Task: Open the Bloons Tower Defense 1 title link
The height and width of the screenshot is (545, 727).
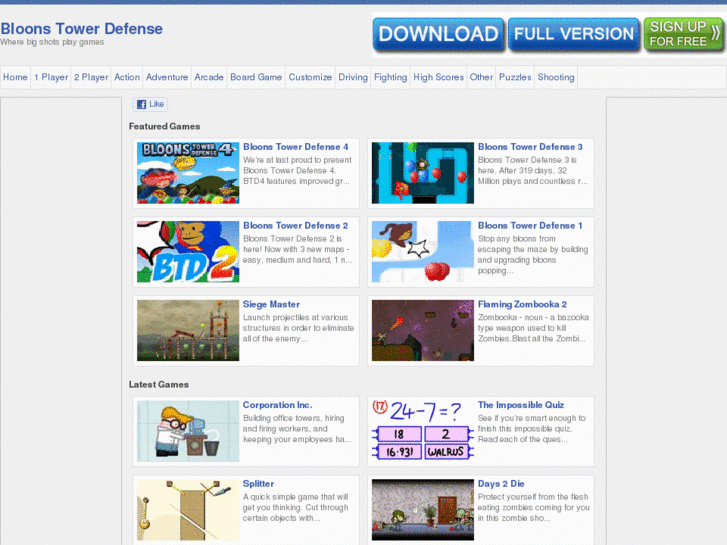Action: tap(530, 225)
